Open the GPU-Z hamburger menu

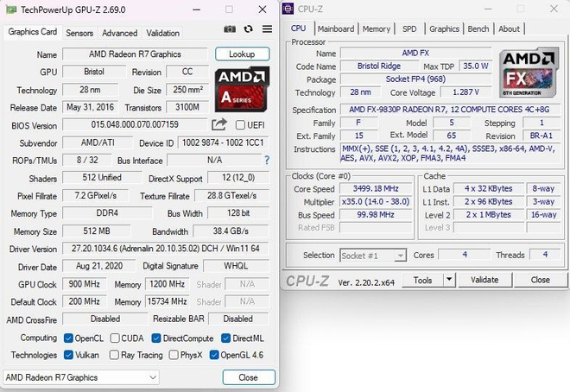(x=267, y=29)
